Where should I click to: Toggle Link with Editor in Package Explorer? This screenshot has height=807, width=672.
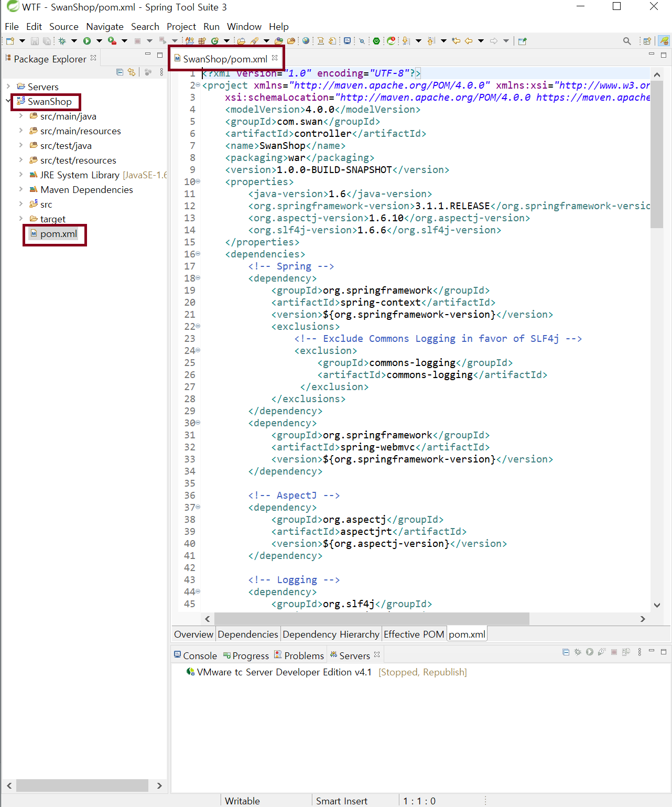132,72
